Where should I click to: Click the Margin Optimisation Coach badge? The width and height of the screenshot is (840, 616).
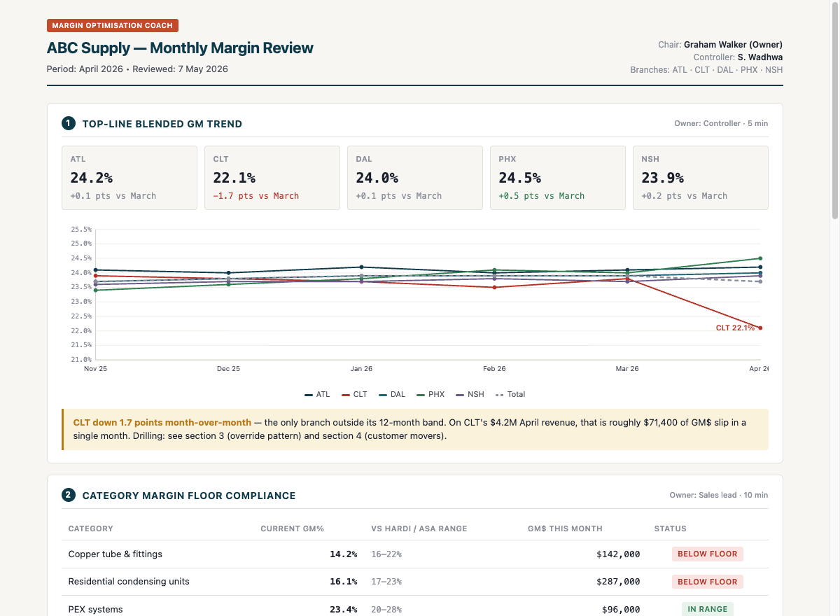pos(113,26)
